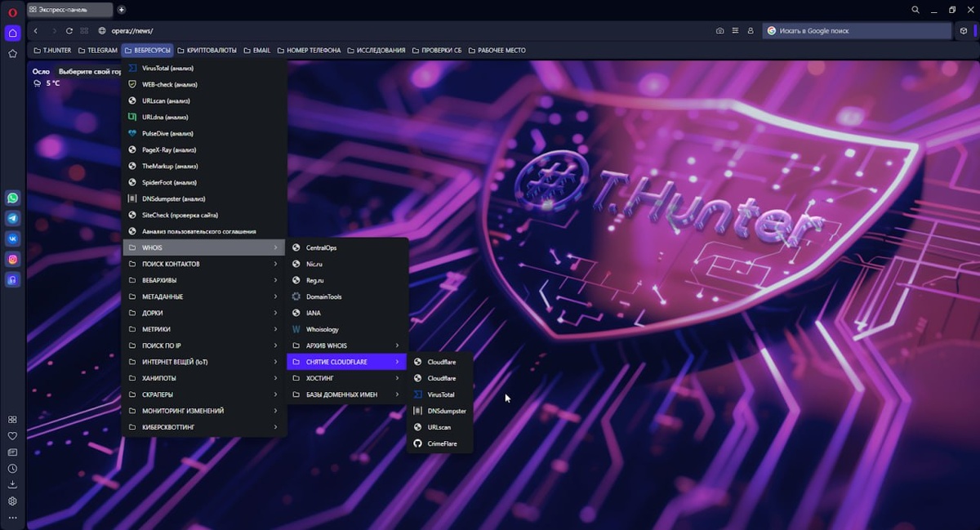Open Speed Dial grid in sidebar bottom
This screenshot has width=980, height=530.
point(12,419)
